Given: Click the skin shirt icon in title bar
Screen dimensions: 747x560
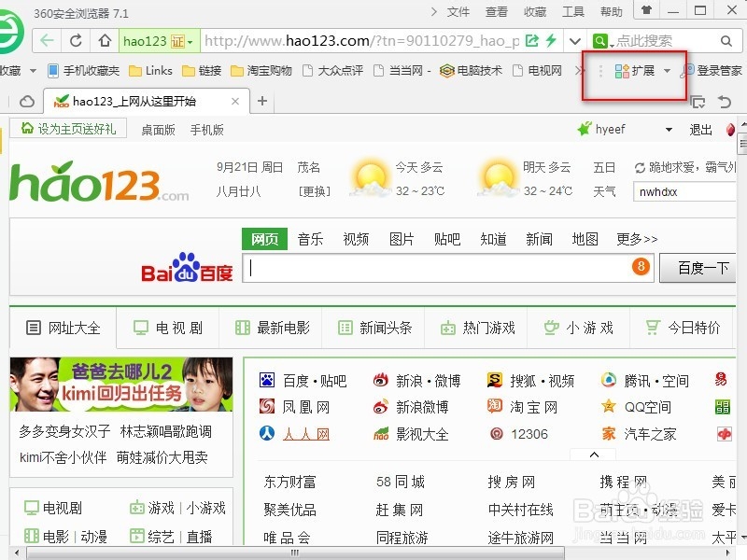Looking at the screenshot, I should point(646,10).
